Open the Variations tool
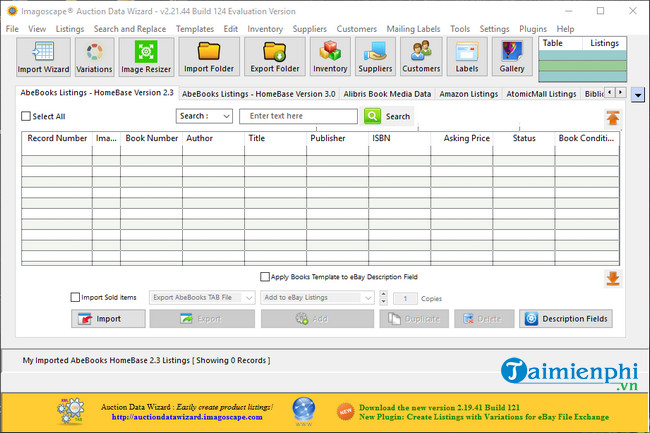The height and width of the screenshot is (433, 650). tap(95, 57)
